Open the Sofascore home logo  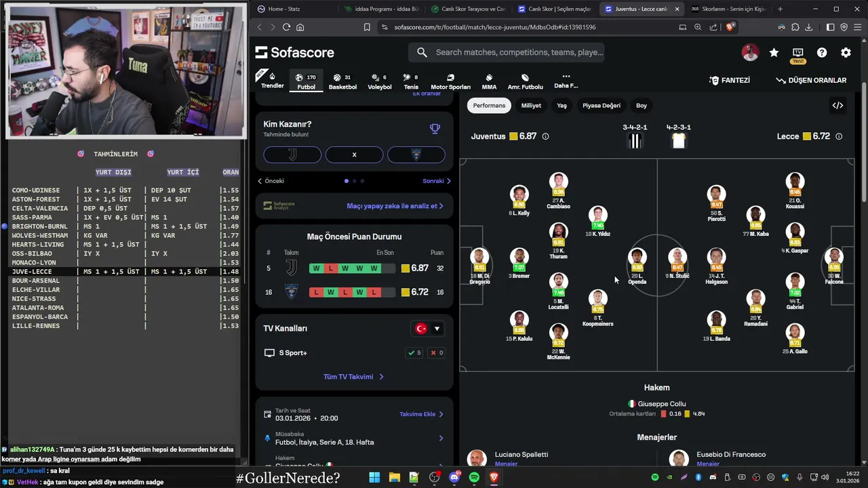(x=294, y=52)
